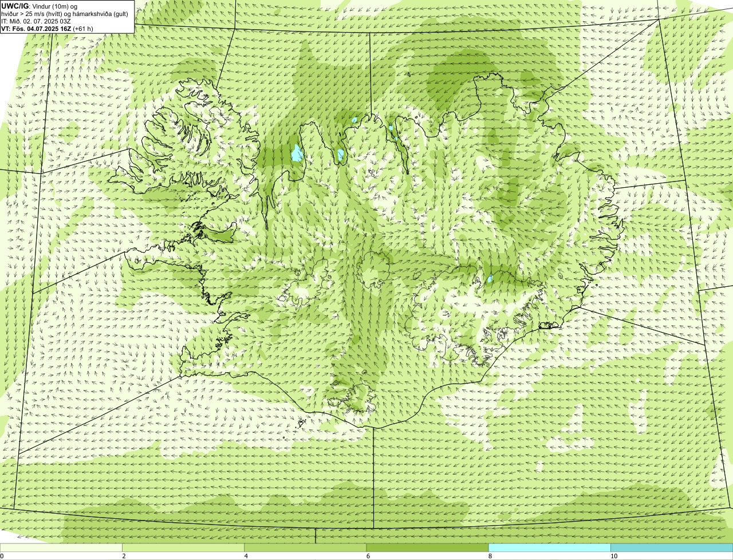Click the legend scale label '8'

point(490,556)
